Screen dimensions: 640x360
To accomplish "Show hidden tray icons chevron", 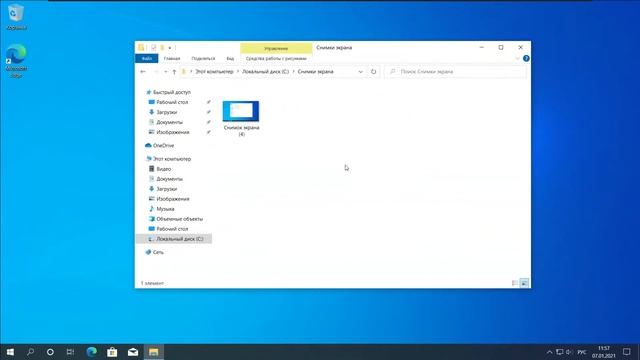I will (x=549, y=352).
